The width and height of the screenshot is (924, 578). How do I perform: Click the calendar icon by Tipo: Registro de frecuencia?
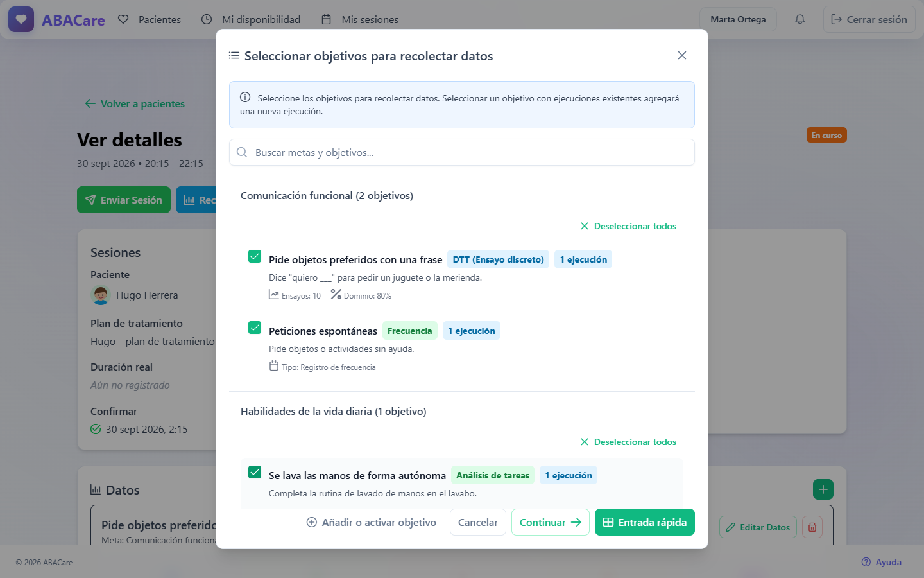pos(274,366)
